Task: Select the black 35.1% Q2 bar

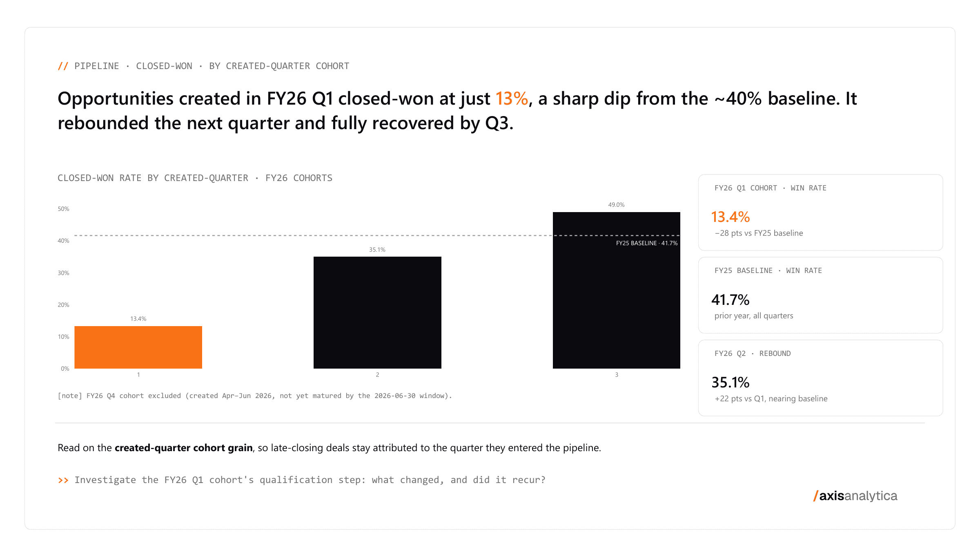Action: [x=377, y=312]
